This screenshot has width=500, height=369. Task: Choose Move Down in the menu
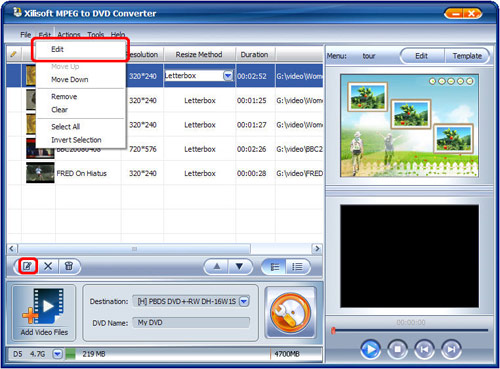point(80,79)
